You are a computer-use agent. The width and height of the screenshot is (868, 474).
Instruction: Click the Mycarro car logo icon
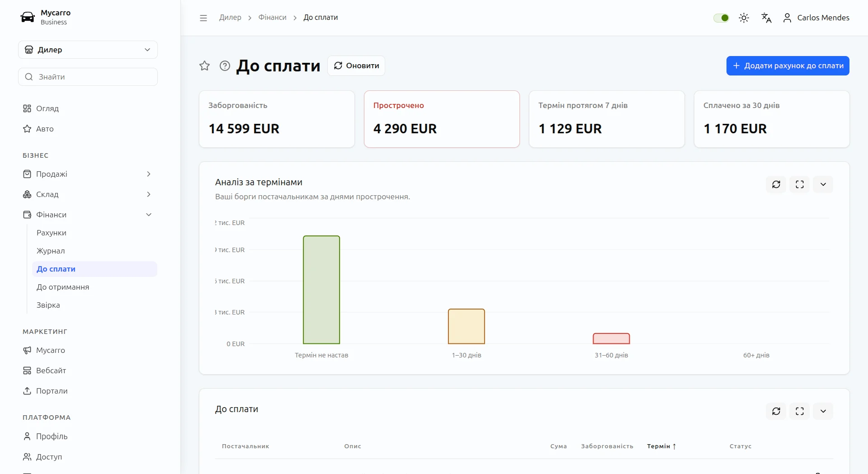(28, 17)
